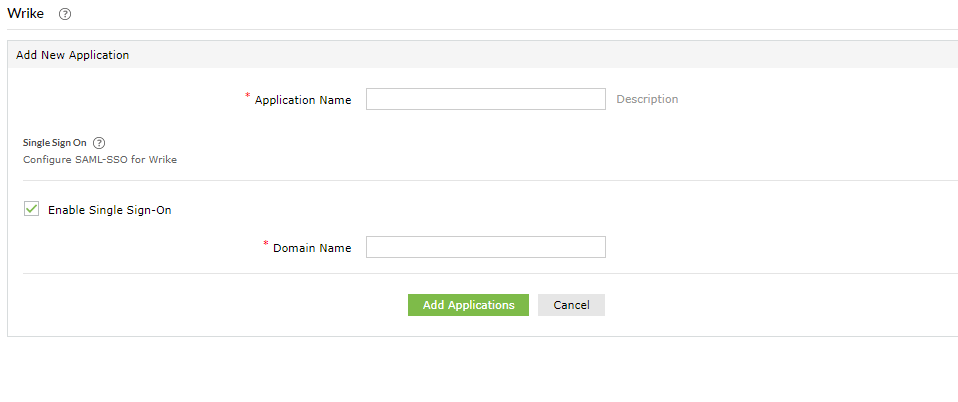Click the red asterisk beside Application Name
The height and width of the screenshot is (402, 958).
248,96
